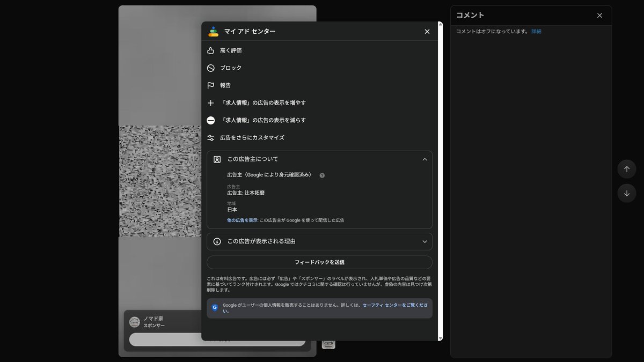Close the マイ アド センター dialog
Screen dimensions: 644x362
(x=427, y=32)
